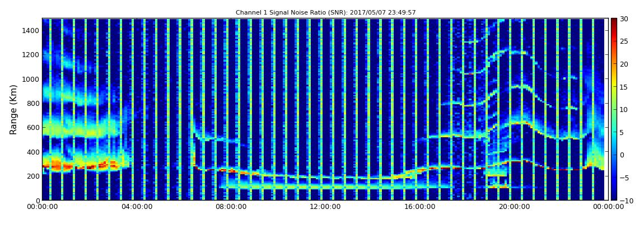The image size is (644, 228).
Task: Click the 'Range (Km)' y-axis label
Action: pos(13,110)
